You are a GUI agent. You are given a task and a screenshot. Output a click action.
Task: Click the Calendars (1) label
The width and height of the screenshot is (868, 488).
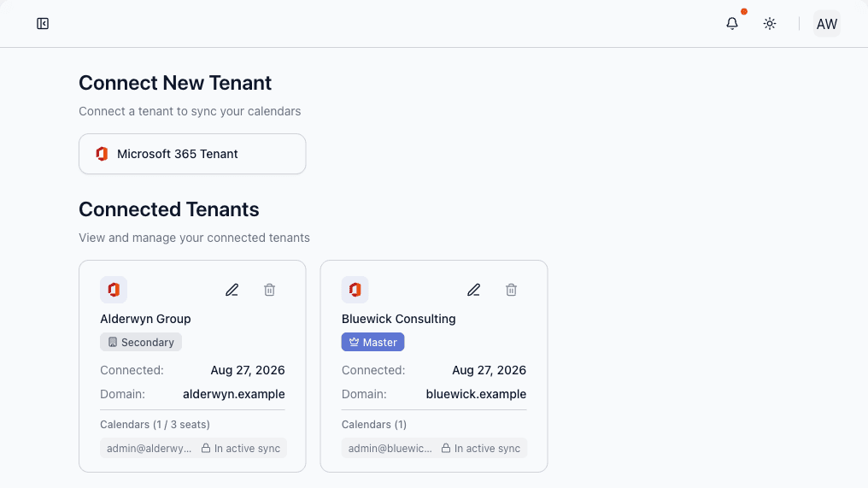point(374,425)
